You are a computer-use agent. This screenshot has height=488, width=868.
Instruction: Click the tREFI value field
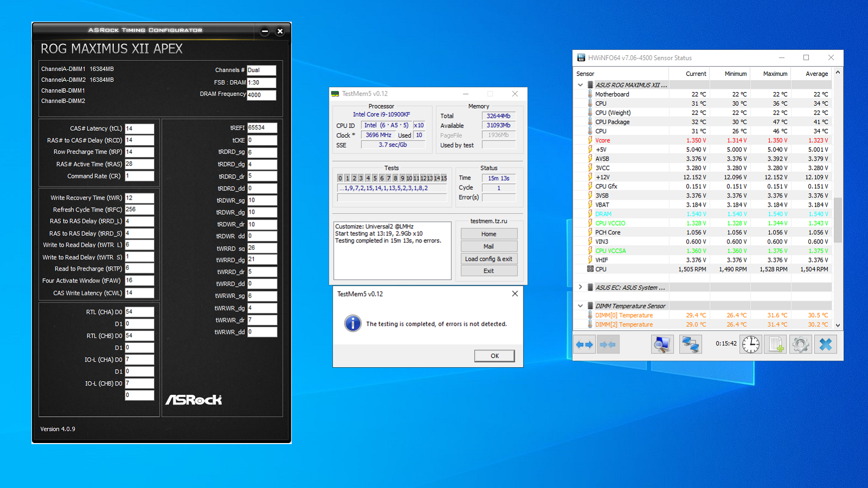[263, 128]
